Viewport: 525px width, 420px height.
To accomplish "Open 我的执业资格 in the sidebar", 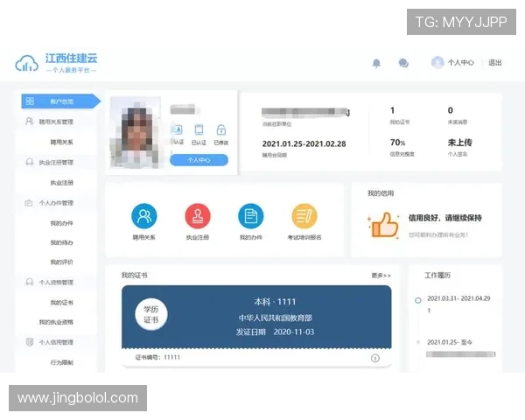I will click(x=56, y=322).
